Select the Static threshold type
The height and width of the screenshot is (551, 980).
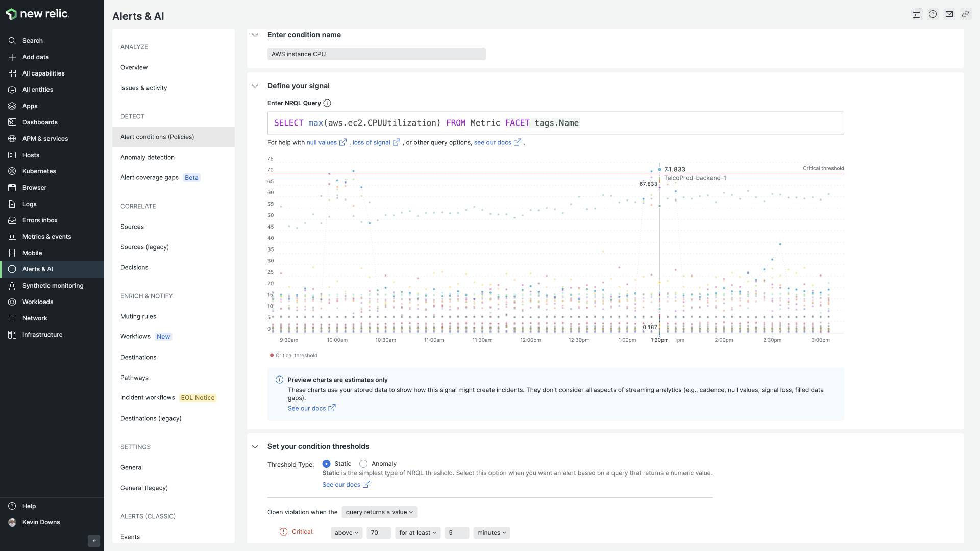[327, 464]
